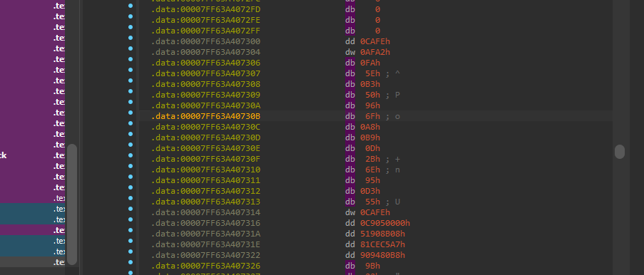Click address .data:00007FF63A40731A

[x=205, y=234]
